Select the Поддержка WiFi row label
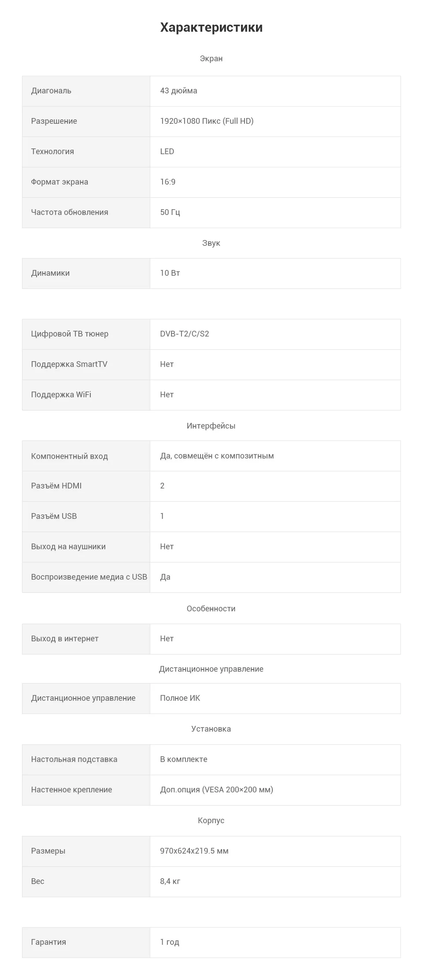 (61, 395)
